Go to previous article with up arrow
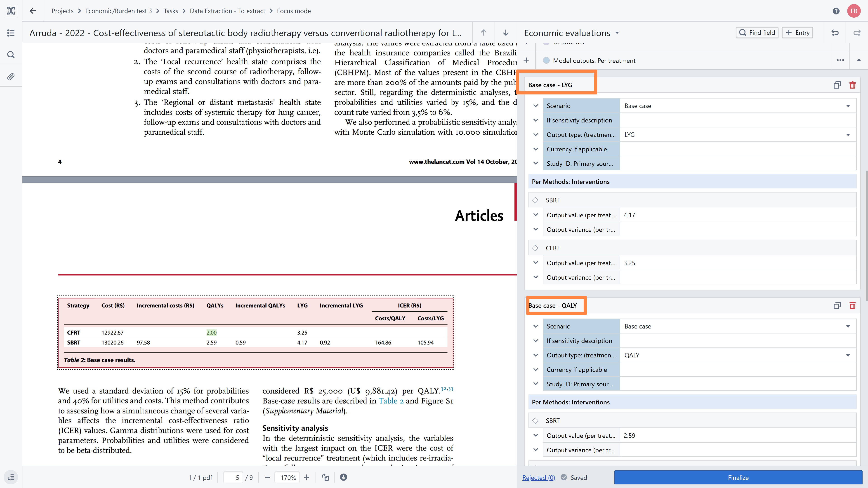Viewport: 868px width, 488px height. [484, 33]
